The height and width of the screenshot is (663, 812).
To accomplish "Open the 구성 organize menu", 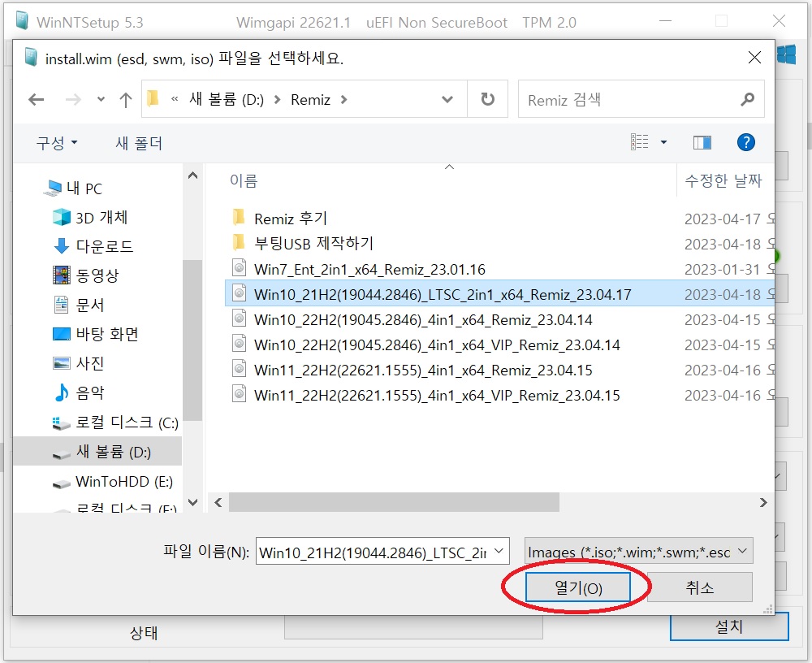I will coord(57,142).
